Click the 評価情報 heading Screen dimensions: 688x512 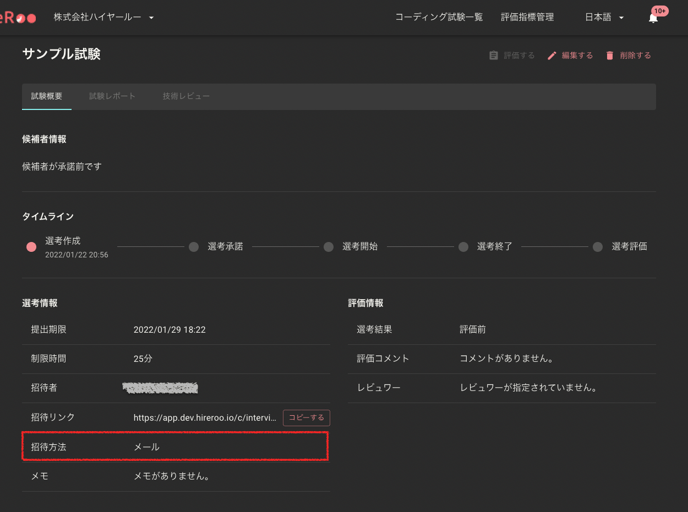[366, 303]
